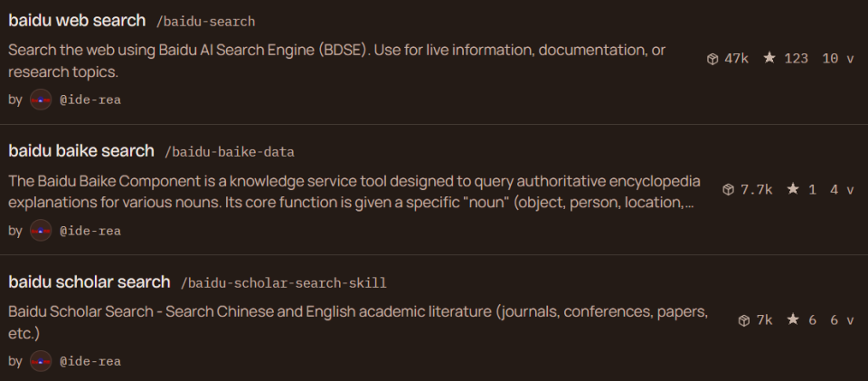Image resolution: width=868 pixels, height=381 pixels.
Task: Click the 4 v versions count
Action: click(x=841, y=189)
